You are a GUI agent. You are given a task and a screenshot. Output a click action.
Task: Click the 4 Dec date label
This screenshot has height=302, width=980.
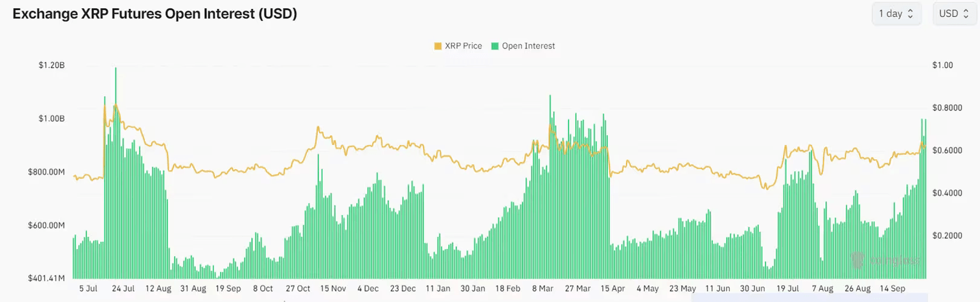click(367, 289)
